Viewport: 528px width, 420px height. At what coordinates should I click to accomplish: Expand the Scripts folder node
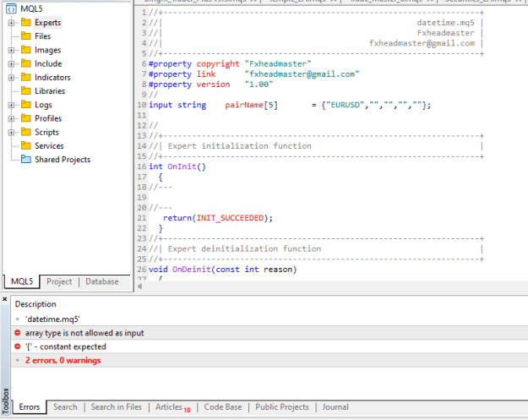(11, 133)
